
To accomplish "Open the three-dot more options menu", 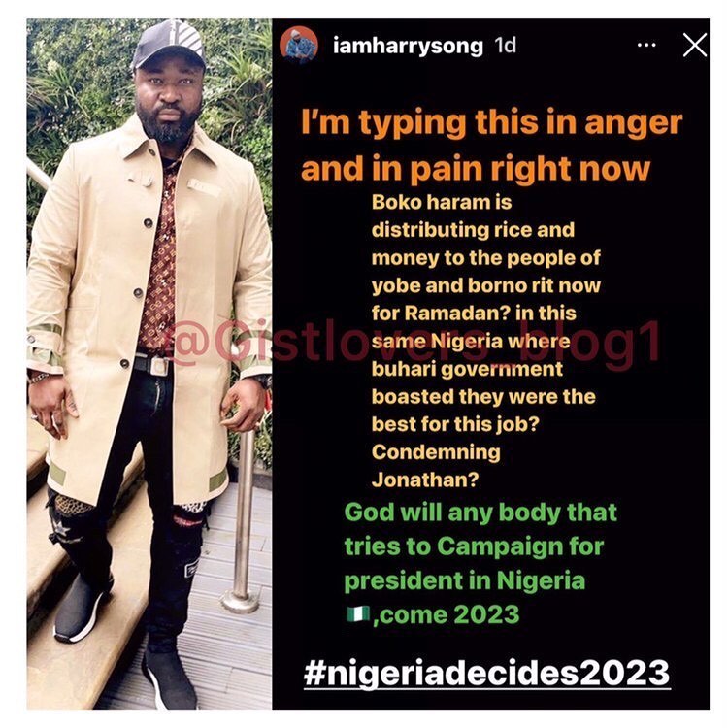I will pos(646,45).
